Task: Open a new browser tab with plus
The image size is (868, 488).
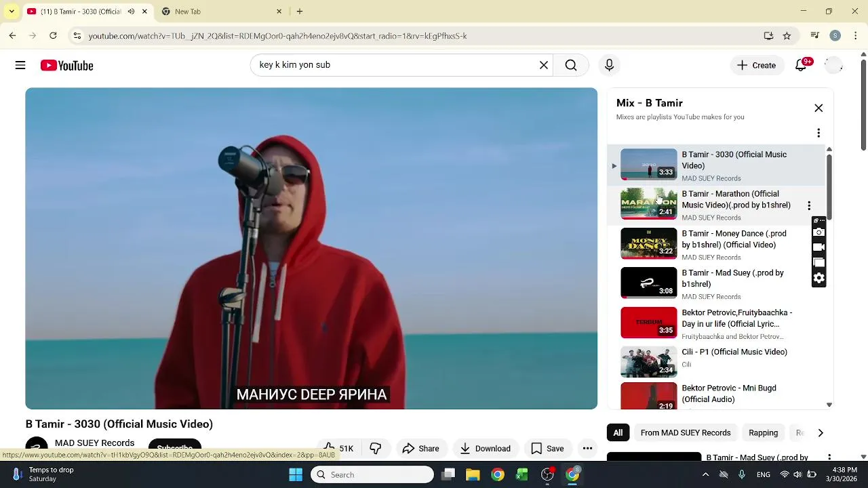Action: pos(300,12)
